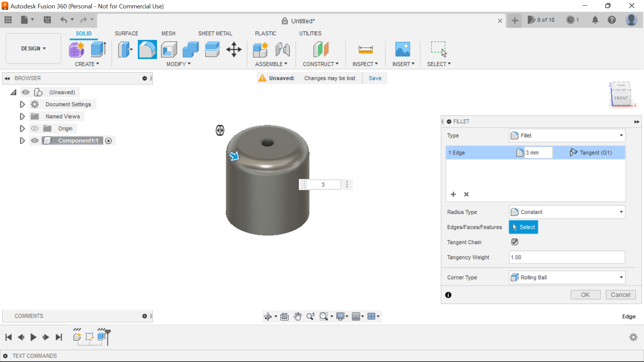Click the Selection tool icon

tap(439, 50)
